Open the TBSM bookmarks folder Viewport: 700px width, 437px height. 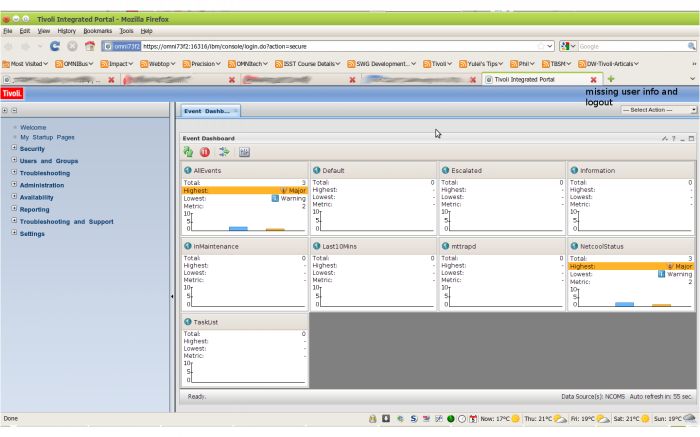[x=556, y=64]
